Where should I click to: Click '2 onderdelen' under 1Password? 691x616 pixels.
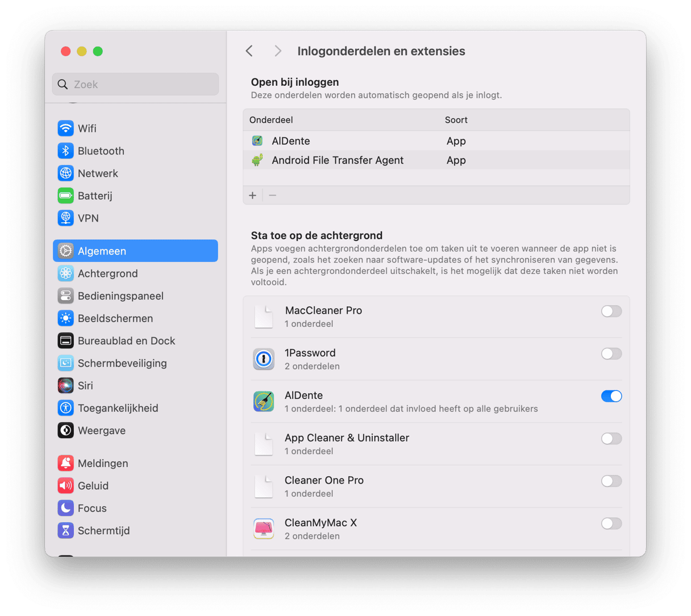pos(312,367)
